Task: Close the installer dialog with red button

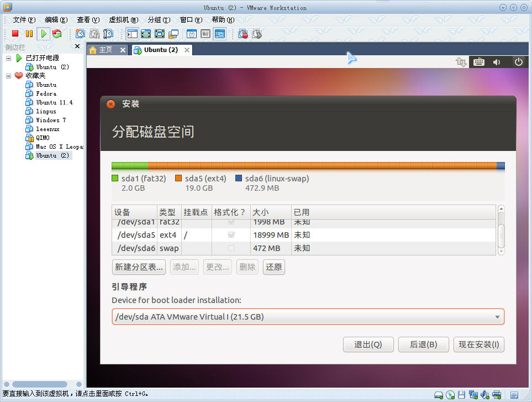Action: (110, 104)
